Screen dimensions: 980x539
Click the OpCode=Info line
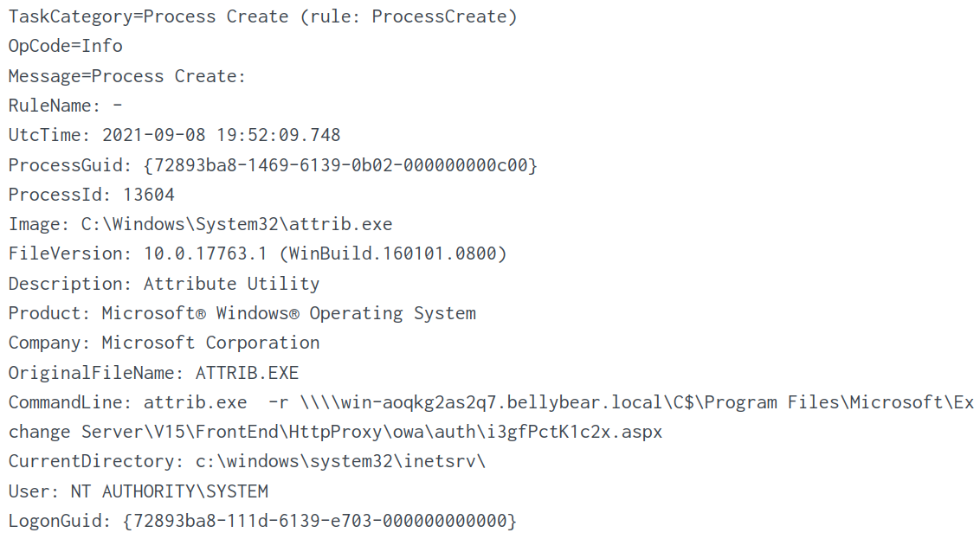pyautogui.click(x=66, y=46)
